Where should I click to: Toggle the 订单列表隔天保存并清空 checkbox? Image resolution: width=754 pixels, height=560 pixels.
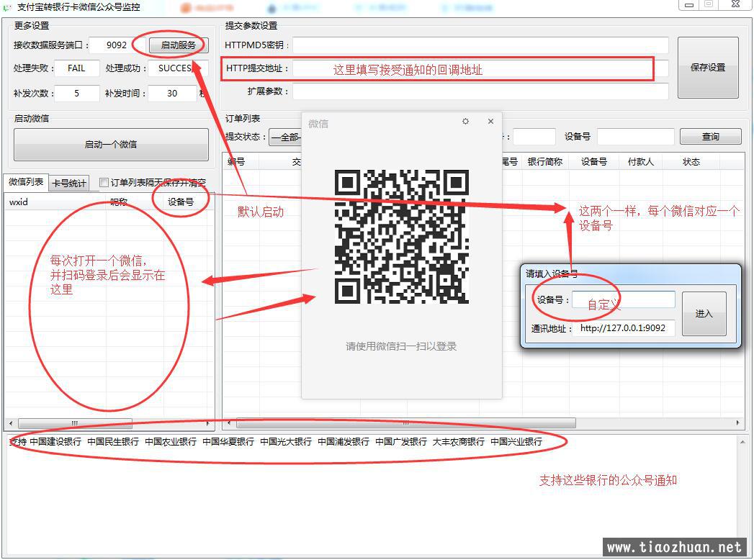[x=104, y=182]
